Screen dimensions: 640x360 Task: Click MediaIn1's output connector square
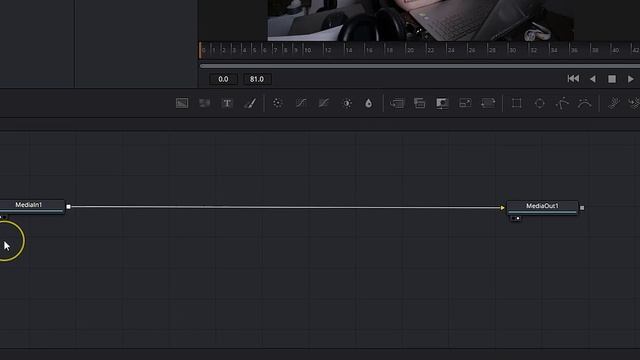68,207
